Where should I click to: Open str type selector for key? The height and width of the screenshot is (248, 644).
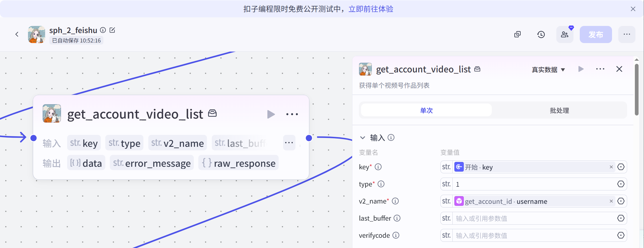(446, 167)
